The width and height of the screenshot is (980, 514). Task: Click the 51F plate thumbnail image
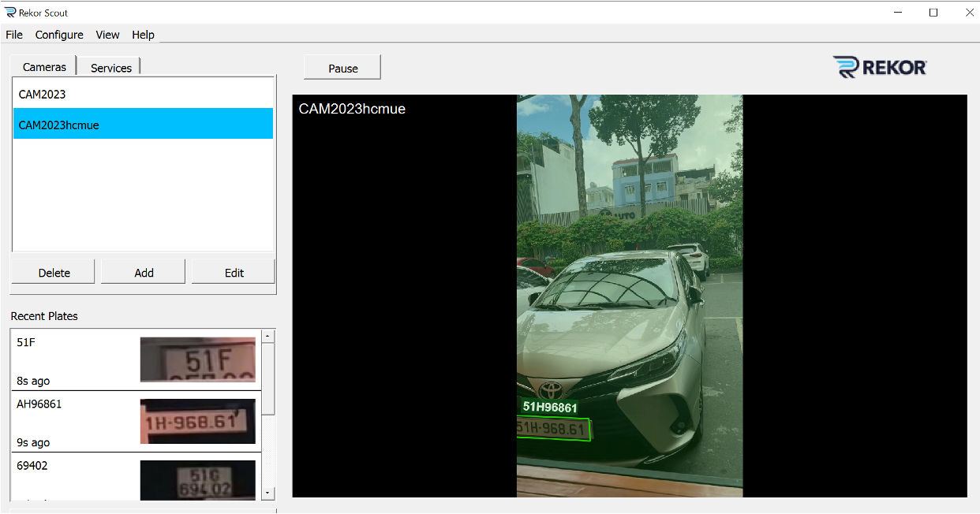(x=197, y=359)
